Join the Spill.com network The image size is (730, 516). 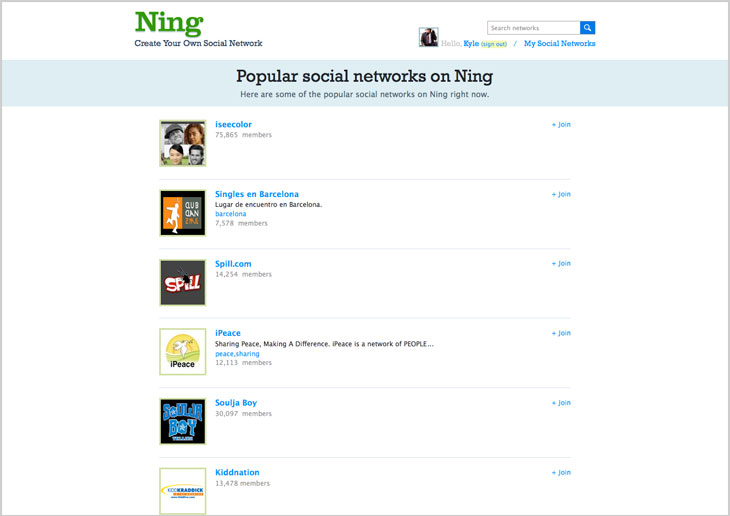tap(561, 264)
